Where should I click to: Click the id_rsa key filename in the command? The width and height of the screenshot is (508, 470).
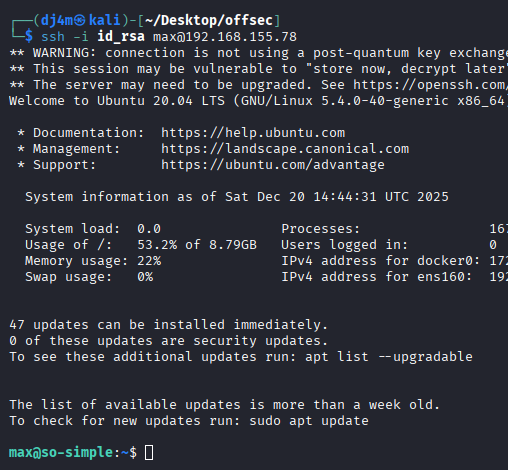[121, 36]
